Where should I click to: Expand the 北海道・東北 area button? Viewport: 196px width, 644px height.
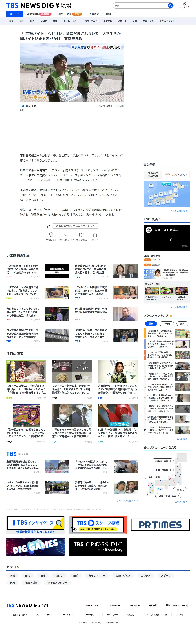click(x=163, y=461)
